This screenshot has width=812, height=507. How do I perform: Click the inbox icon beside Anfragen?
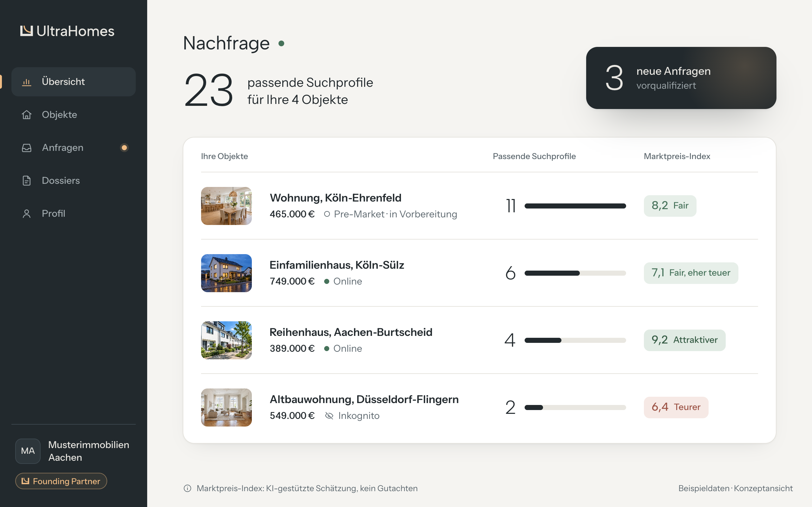[x=27, y=148]
